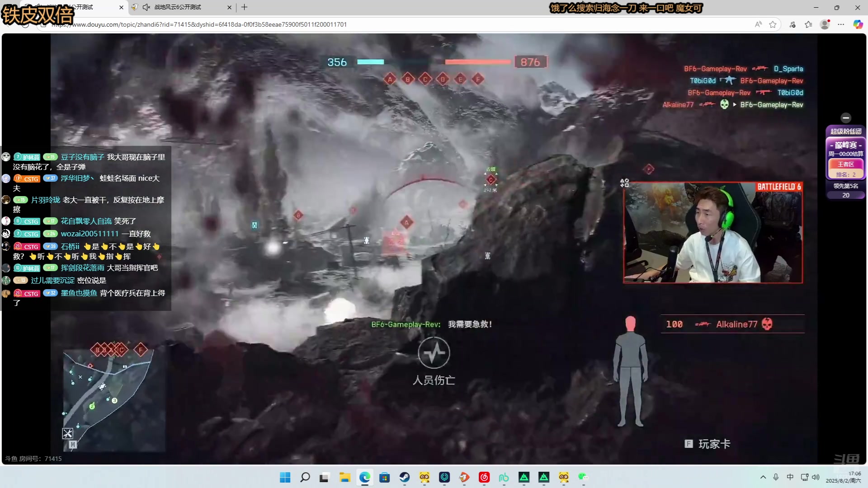
Task: Click the webcam layout icon above camera
Action: coord(624,183)
